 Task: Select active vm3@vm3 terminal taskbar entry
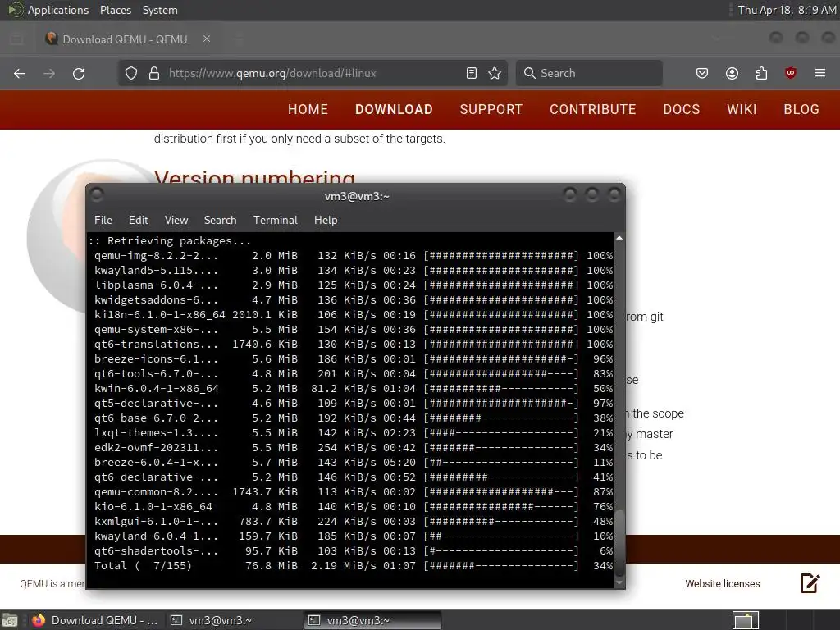pos(373,620)
